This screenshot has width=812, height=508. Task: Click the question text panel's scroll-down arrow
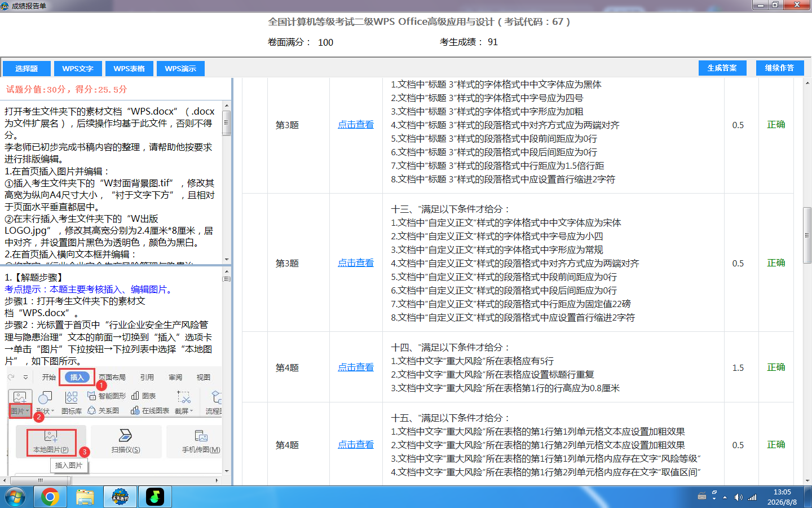click(x=227, y=259)
